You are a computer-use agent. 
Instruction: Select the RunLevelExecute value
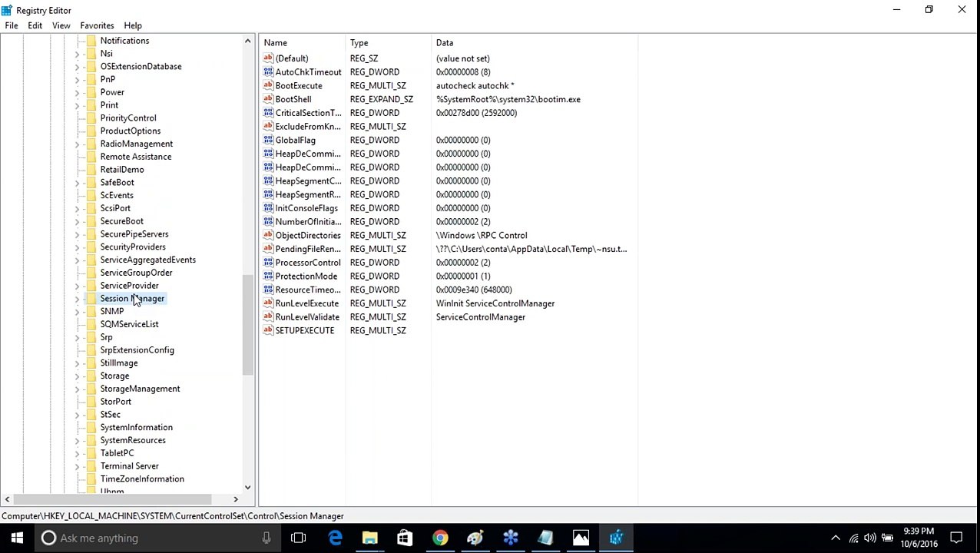point(307,303)
